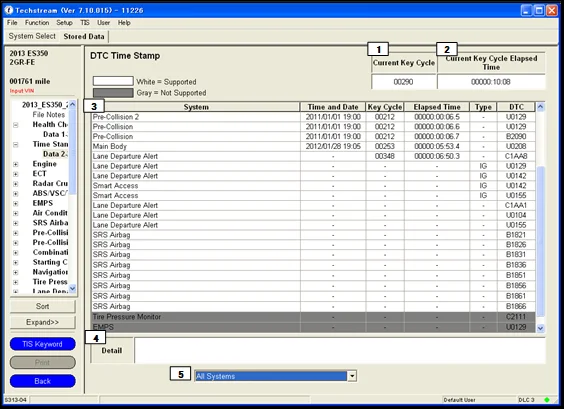Collapse the Health Check tree node
Viewport: 564px width, 409px height.
(15, 125)
